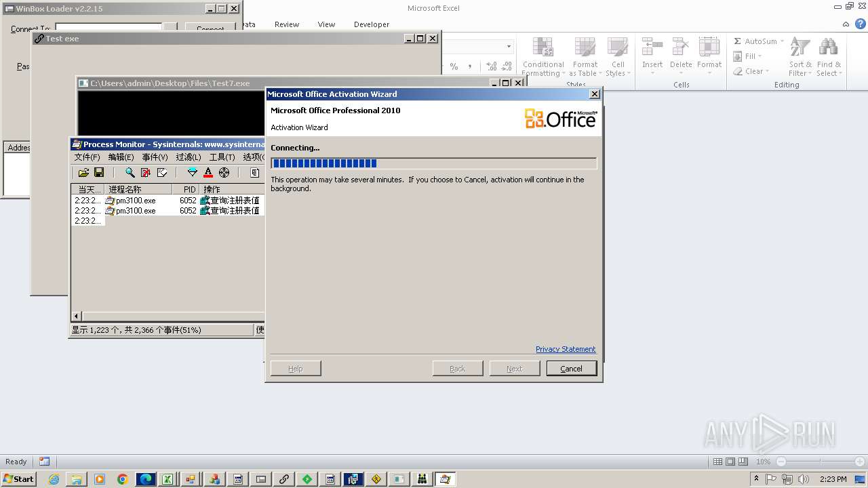Open number format combo box dropdown arrow
868x488 pixels.
[509, 47]
